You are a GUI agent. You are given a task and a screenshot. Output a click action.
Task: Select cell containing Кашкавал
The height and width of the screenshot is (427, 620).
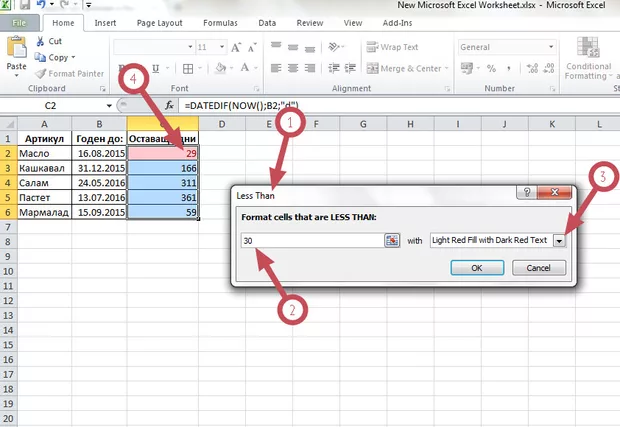(x=44, y=168)
